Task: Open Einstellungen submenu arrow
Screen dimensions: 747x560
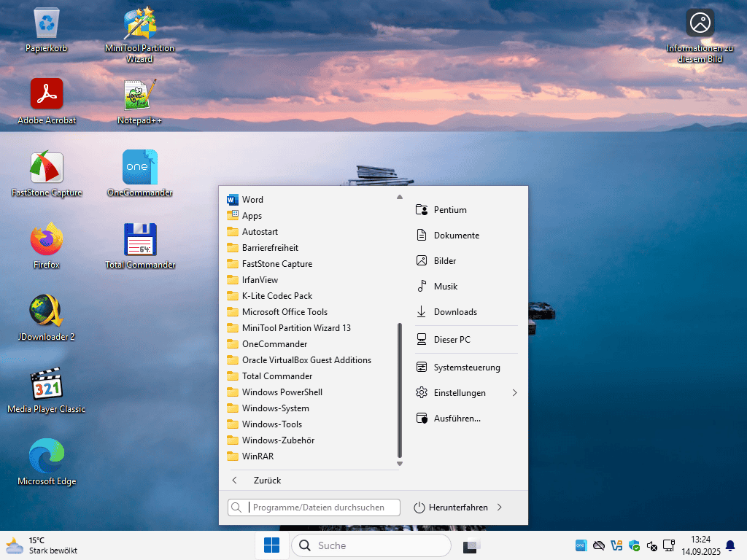Action: click(514, 393)
